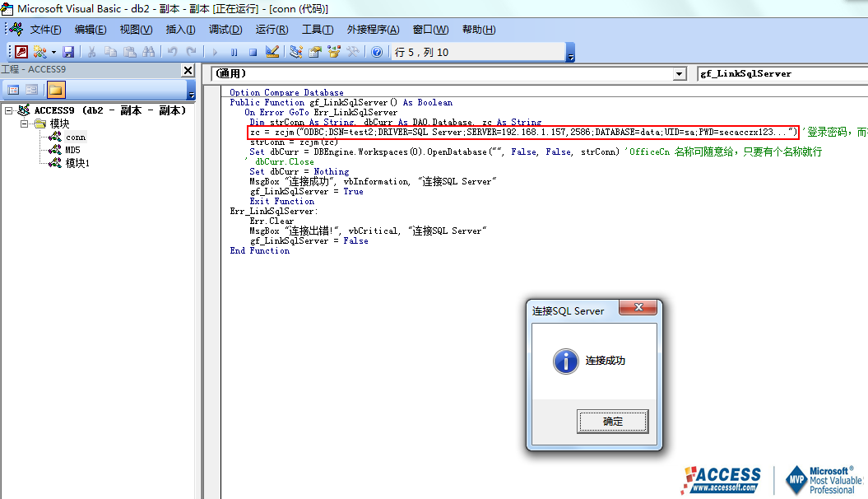Viewport: 868px width, 499px height.
Task: Open the 插入(I) menu
Action: tap(180, 30)
